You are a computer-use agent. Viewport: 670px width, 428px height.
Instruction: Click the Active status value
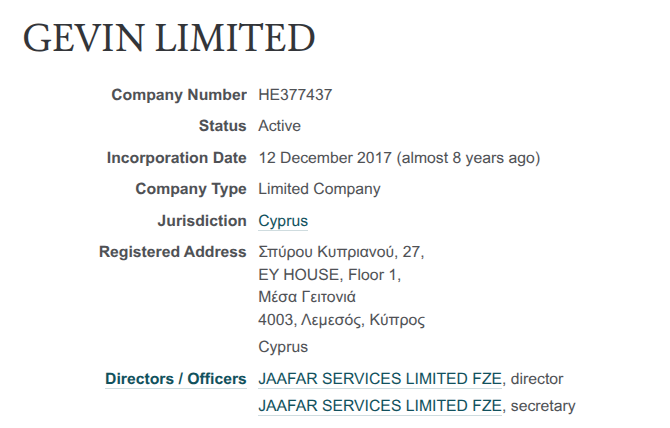279,126
